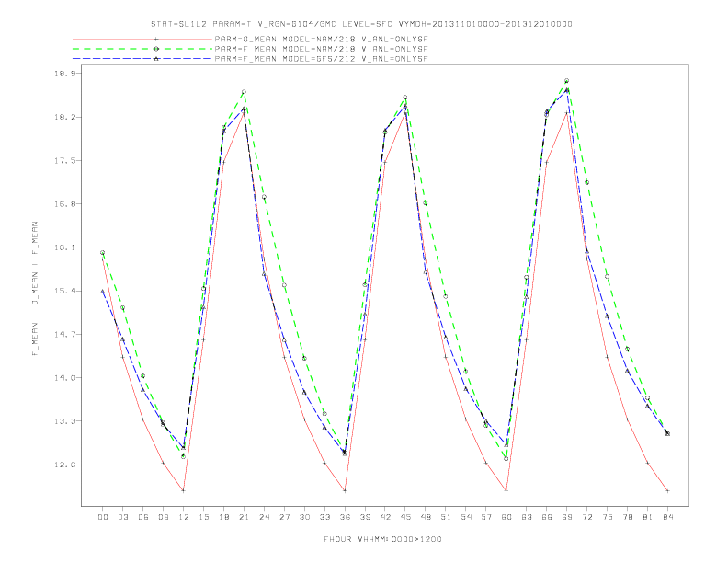Click the x-axis tick label 18
The image size is (728, 563).
[223, 517]
